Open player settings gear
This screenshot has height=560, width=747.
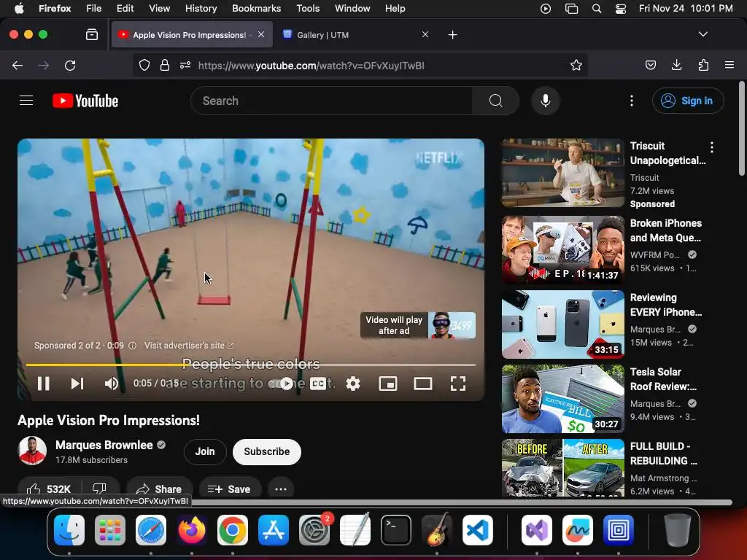[x=353, y=384]
